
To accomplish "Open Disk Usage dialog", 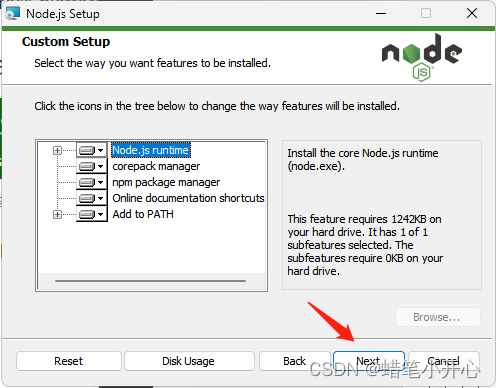I will pyautogui.click(x=189, y=361).
